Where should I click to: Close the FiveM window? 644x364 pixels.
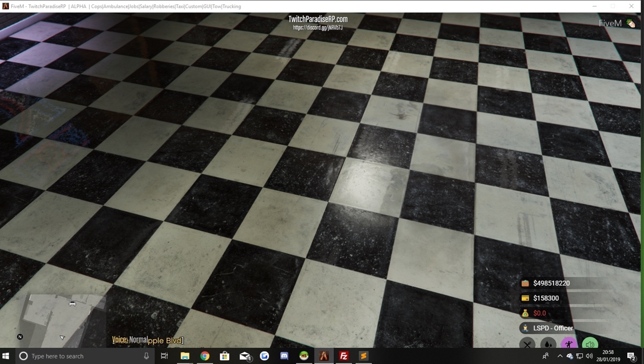(x=631, y=6)
